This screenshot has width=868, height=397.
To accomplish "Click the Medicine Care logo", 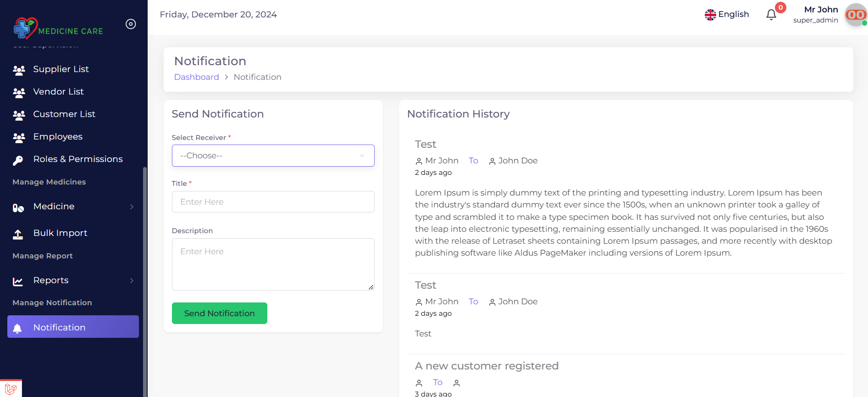I will click(x=58, y=28).
